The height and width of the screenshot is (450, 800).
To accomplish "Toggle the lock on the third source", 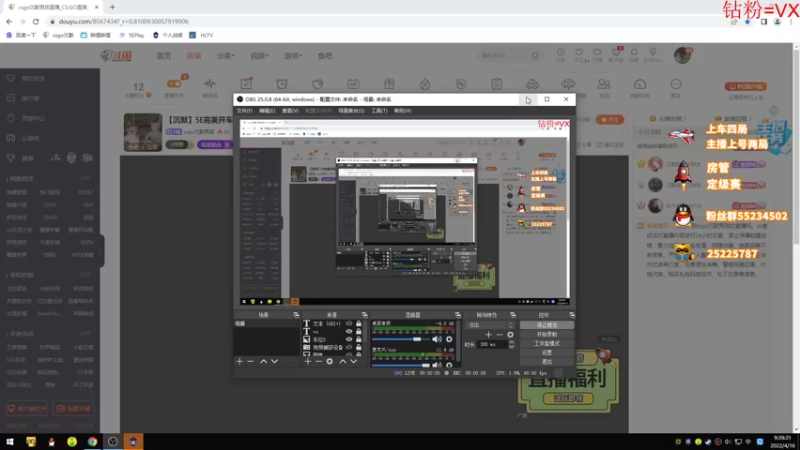I will (359, 339).
